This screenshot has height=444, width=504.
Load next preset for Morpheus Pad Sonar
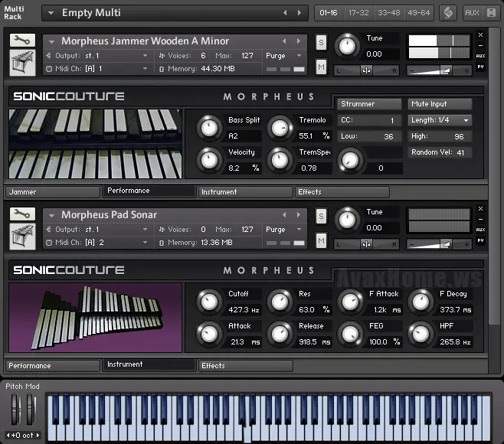pyautogui.click(x=299, y=215)
